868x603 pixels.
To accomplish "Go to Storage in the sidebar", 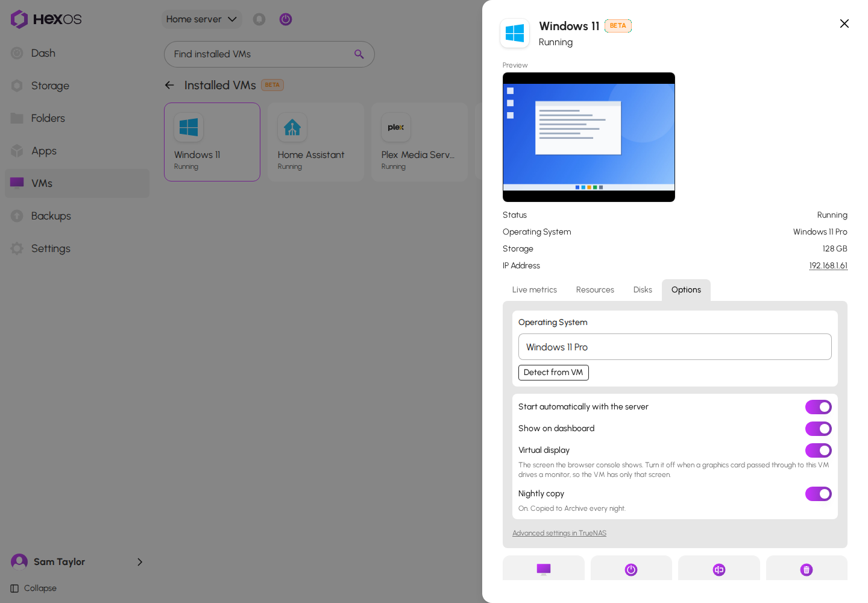I will pyautogui.click(x=77, y=86).
